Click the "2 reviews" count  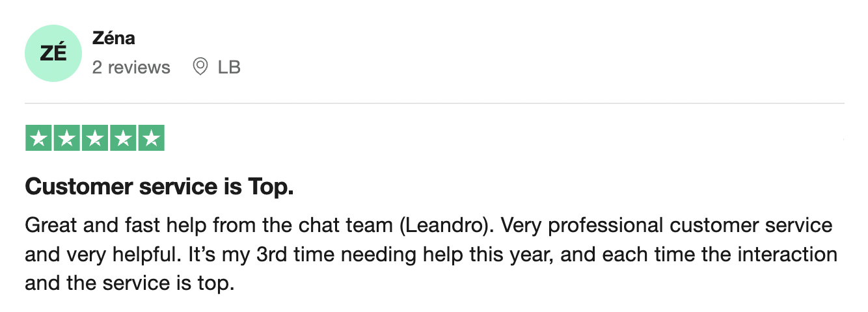[131, 68]
